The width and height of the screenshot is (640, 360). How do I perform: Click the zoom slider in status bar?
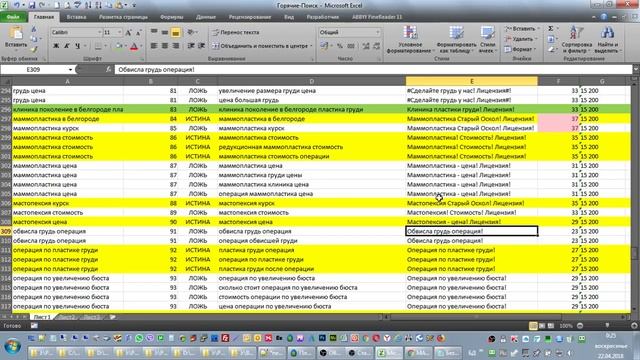click(x=607, y=326)
